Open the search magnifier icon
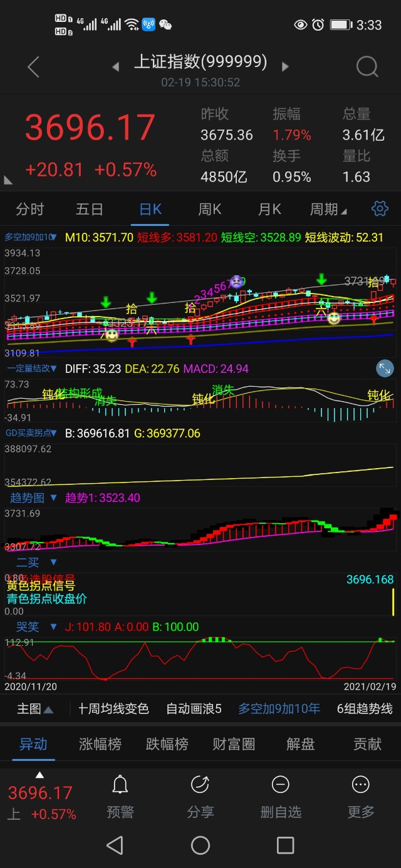The image size is (401, 868). (367, 66)
